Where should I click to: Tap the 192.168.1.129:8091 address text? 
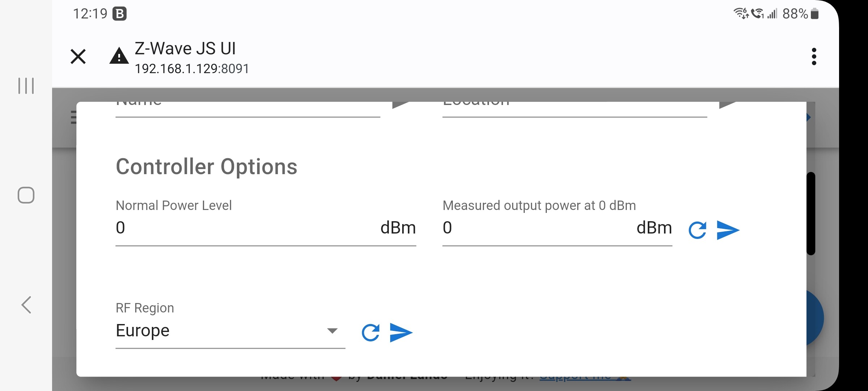(x=192, y=69)
